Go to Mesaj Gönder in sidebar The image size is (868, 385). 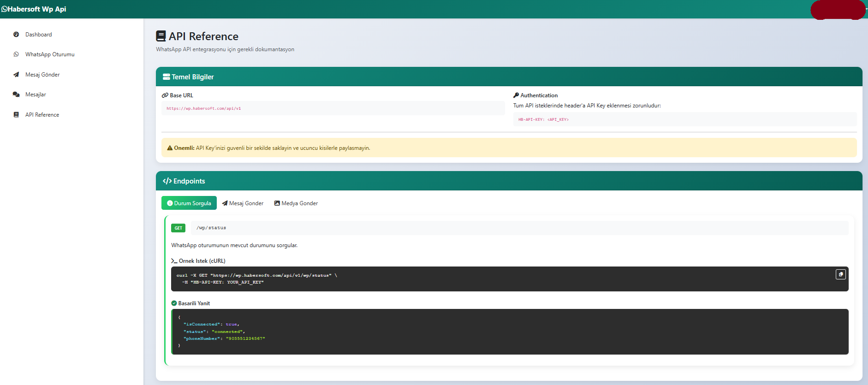coord(42,75)
